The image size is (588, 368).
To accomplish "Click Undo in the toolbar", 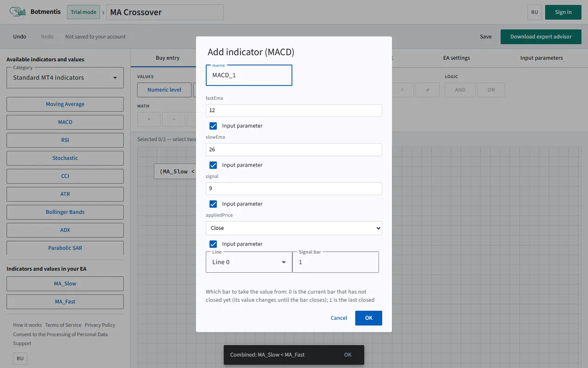I will coord(20,37).
